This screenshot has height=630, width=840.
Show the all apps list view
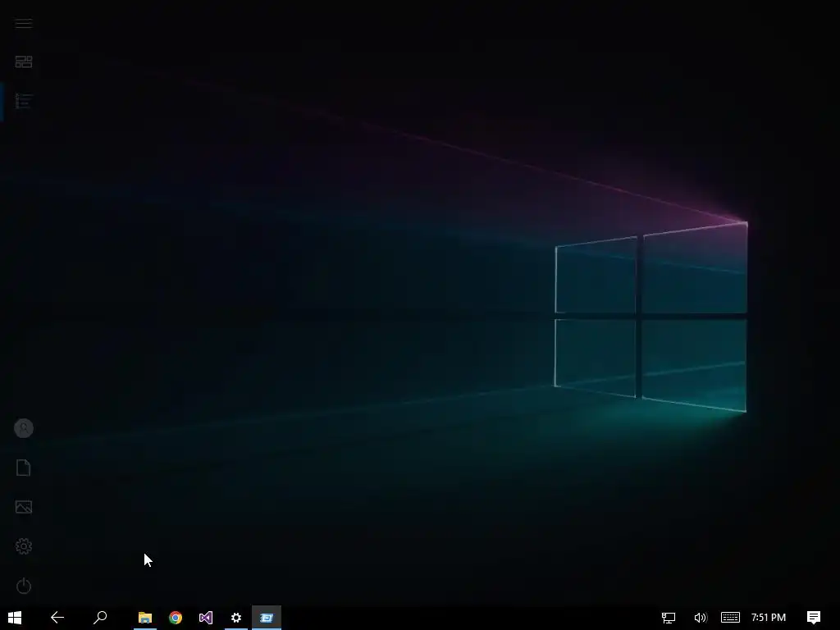click(x=24, y=101)
